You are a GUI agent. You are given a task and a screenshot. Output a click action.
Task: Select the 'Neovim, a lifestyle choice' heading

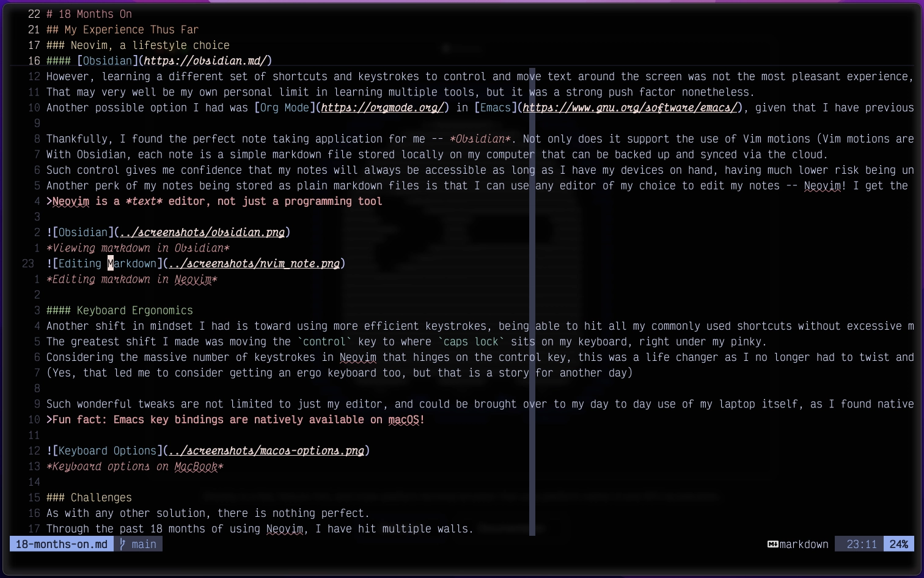point(139,45)
